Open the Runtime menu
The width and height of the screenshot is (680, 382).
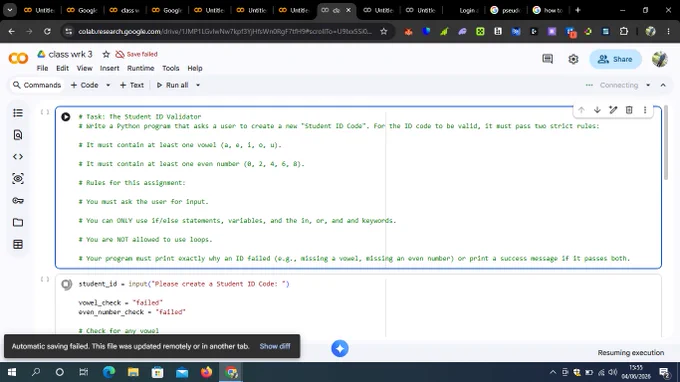141,68
